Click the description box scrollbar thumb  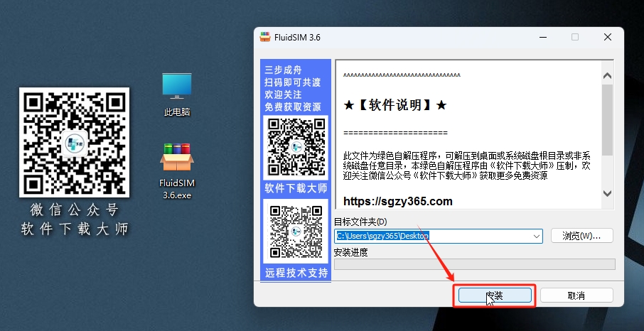click(607, 120)
